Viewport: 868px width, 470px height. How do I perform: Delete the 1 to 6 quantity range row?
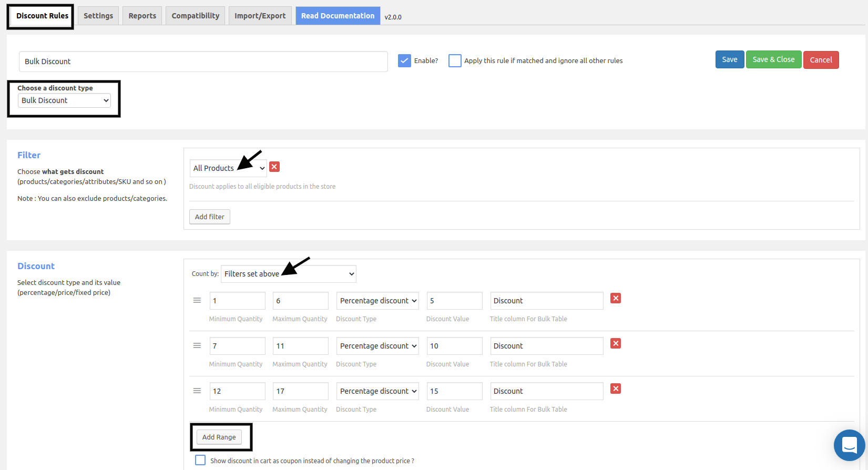coord(616,298)
